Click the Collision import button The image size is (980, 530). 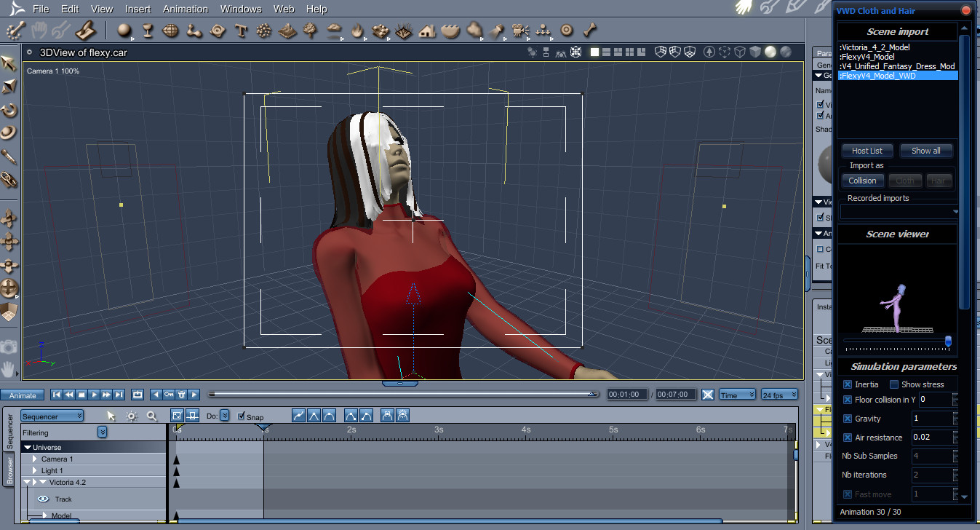pyautogui.click(x=863, y=181)
